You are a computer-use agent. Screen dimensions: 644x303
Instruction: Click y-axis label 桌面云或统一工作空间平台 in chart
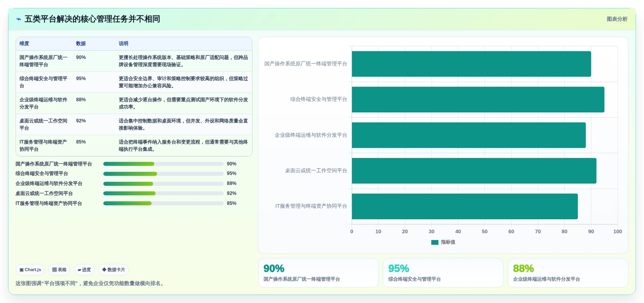(316, 171)
